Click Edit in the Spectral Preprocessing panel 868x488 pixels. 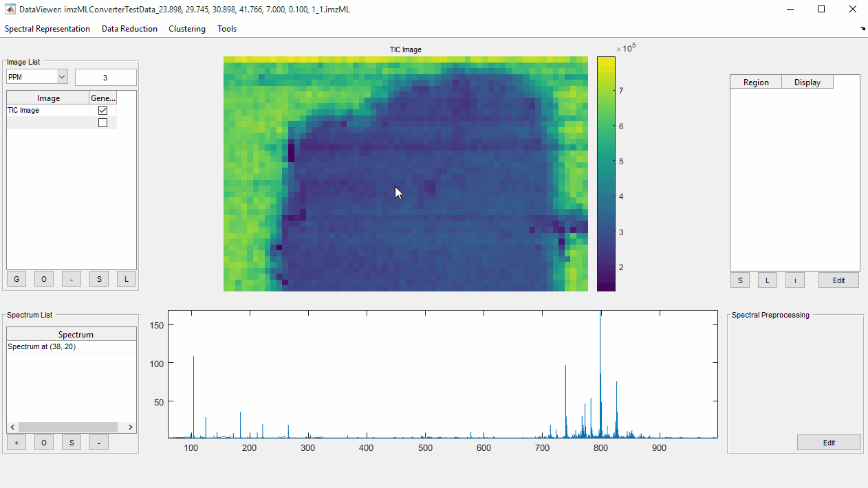pyautogui.click(x=829, y=442)
